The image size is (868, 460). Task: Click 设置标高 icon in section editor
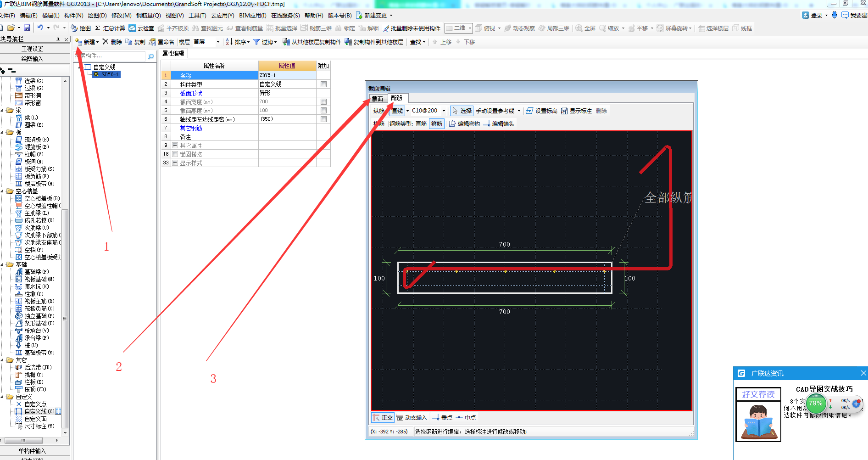530,111
